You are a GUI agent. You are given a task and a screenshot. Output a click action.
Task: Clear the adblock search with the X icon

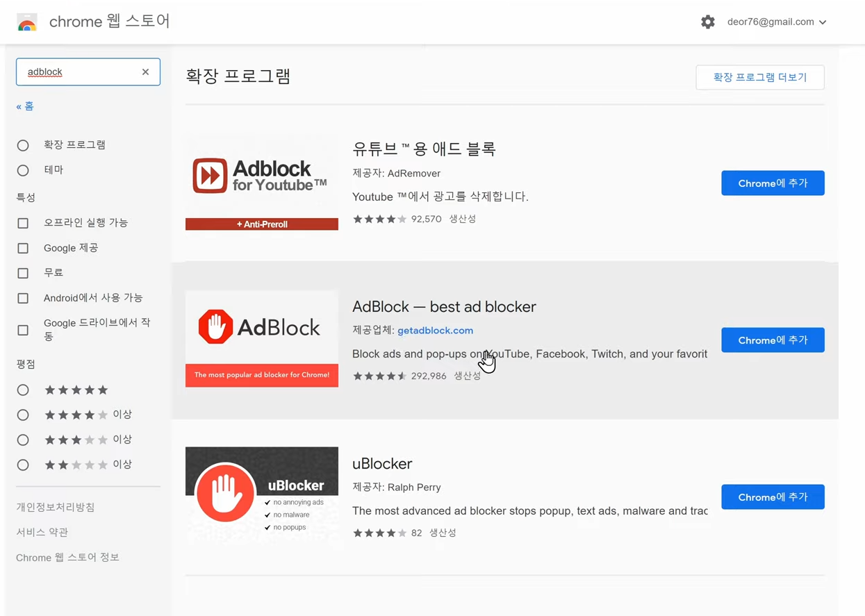(145, 72)
